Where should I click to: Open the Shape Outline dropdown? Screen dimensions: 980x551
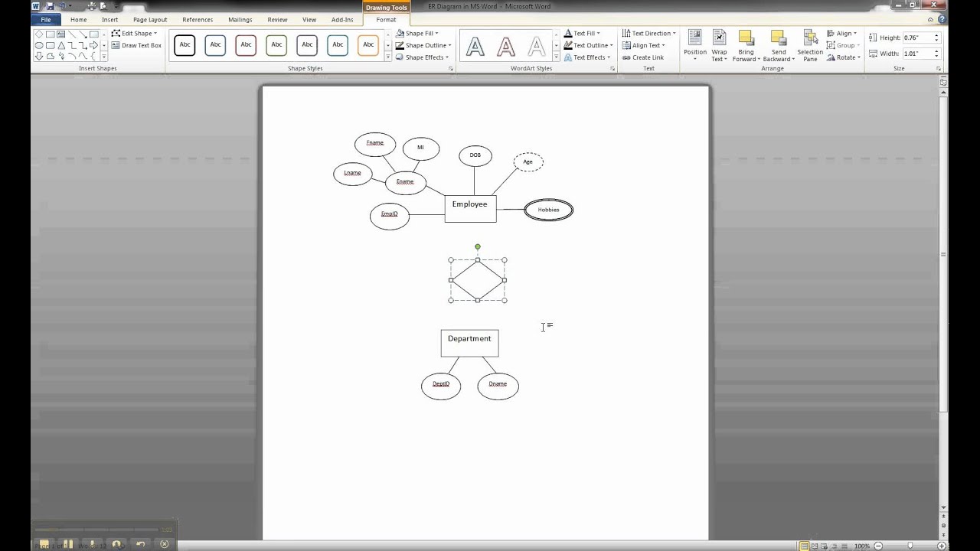click(x=423, y=45)
